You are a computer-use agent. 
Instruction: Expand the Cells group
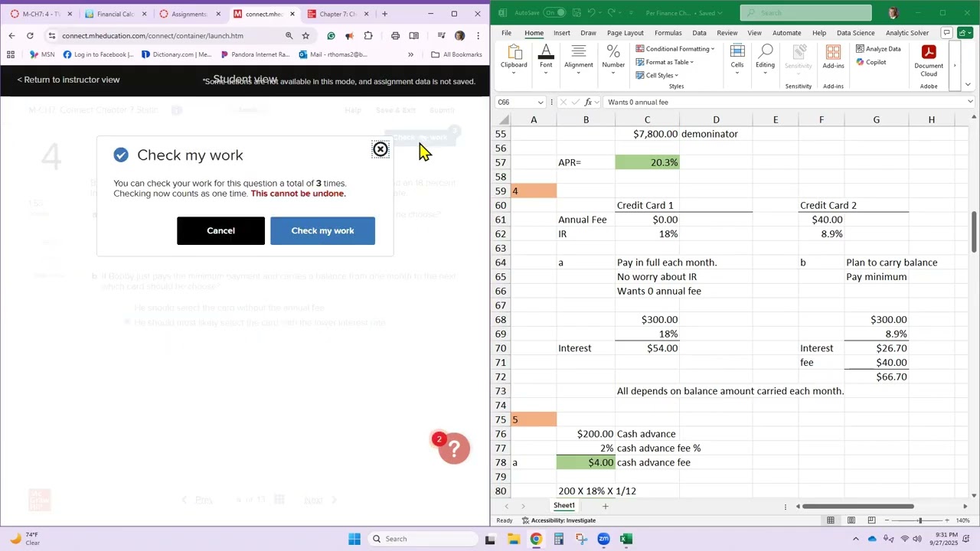tap(737, 58)
